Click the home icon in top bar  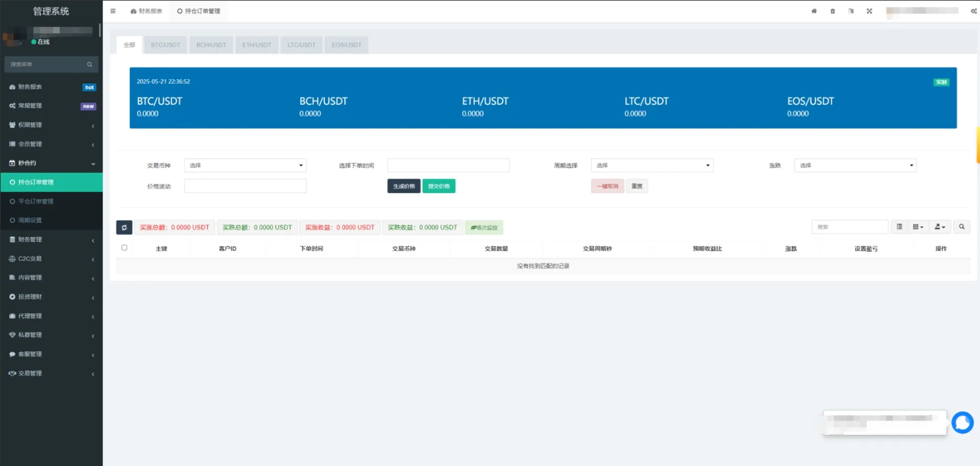pyautogui.click(x=814, y=11)
